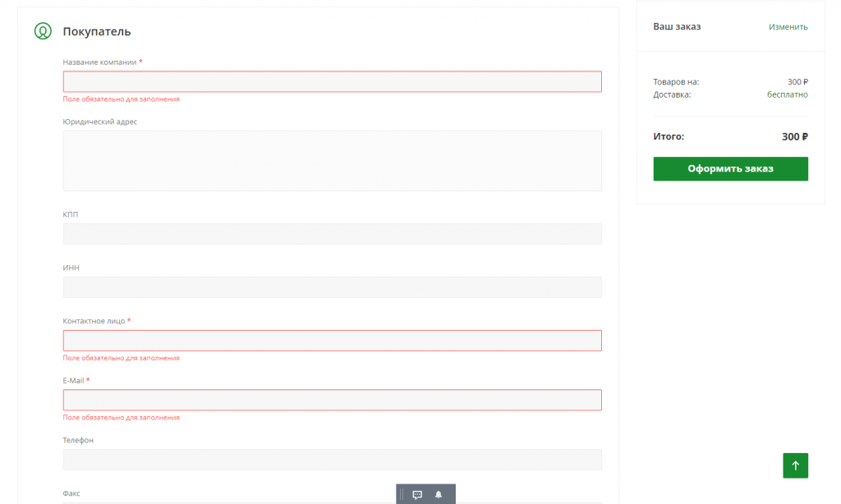Click inside the Юридический адрес text area
841x504 pixels.
pyautogui.click(x=332, y=161)
